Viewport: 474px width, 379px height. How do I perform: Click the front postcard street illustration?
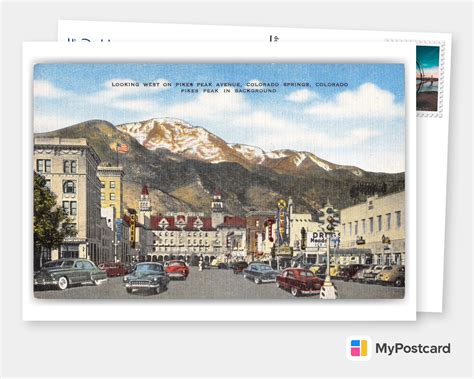tap(219, 181)
